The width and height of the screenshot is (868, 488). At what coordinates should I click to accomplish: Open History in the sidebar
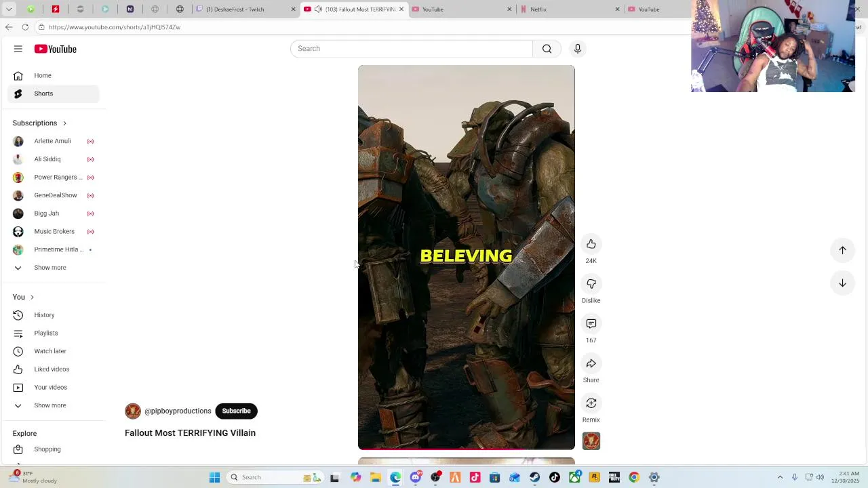[x=54, y=315]
